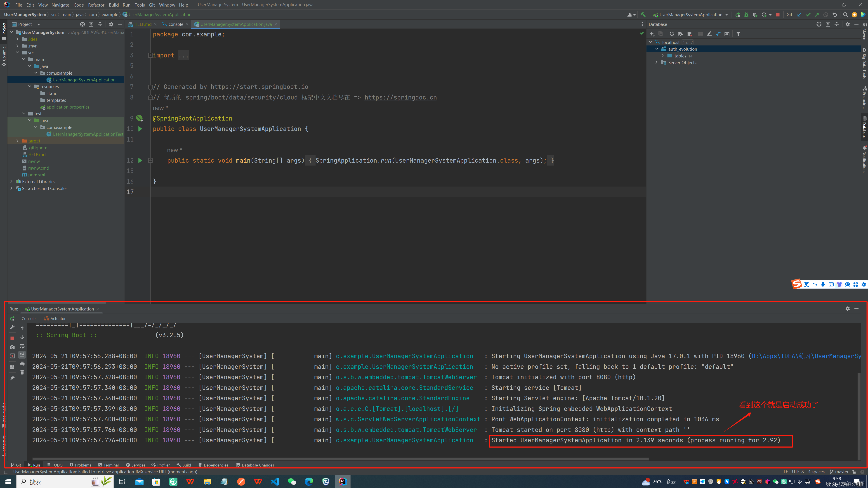The height and width of the screenshot is (488, 868).
Task: Toggle the Notifications tool window stripe
Action: pyautogui.click(x=864, y=160)
